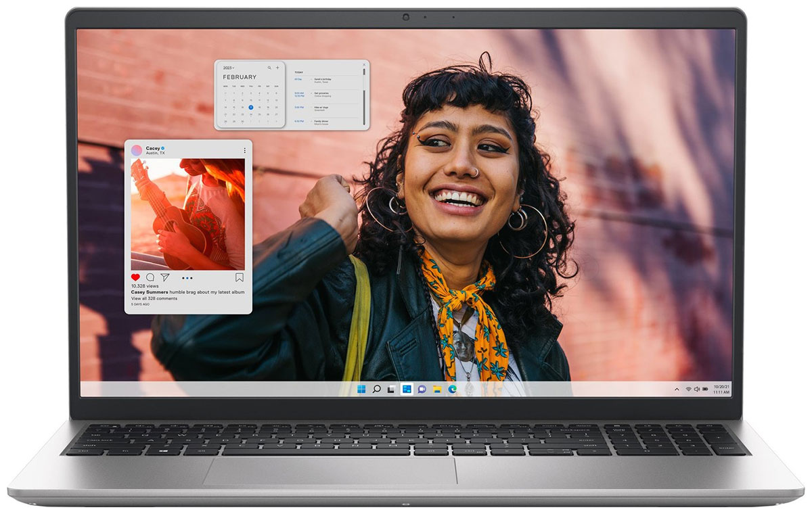Open the volume control in the system tray
Screen dimensions: 812x514
[x=697, y=390]
